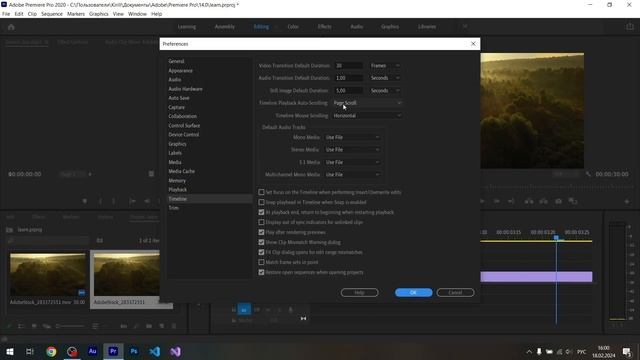Open Chrome from the taskbar
The width and height of the screenshot is (640, 360).
[x=51, y=351]
